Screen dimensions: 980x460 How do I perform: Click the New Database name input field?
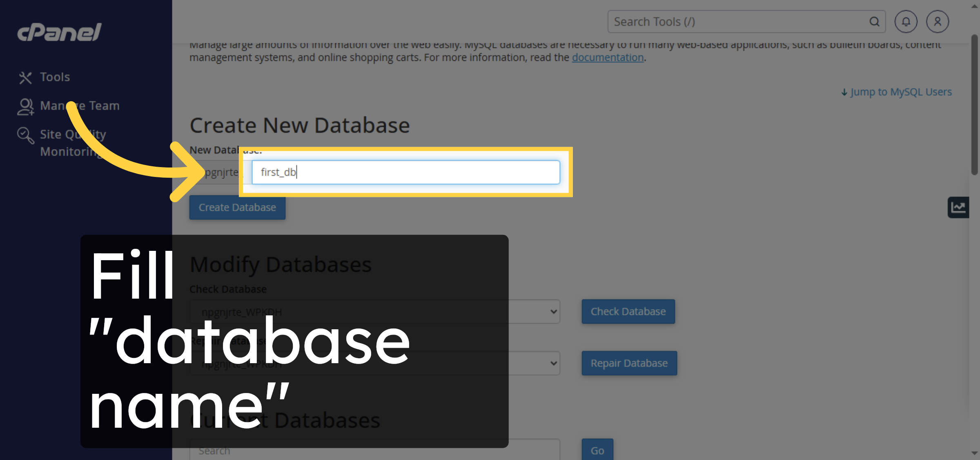(406, 172)
